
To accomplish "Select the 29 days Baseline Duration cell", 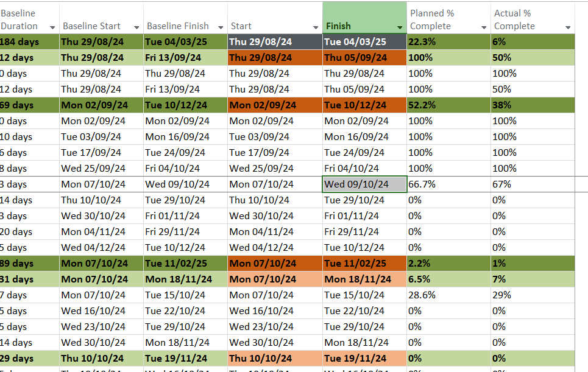I will 29,359.
